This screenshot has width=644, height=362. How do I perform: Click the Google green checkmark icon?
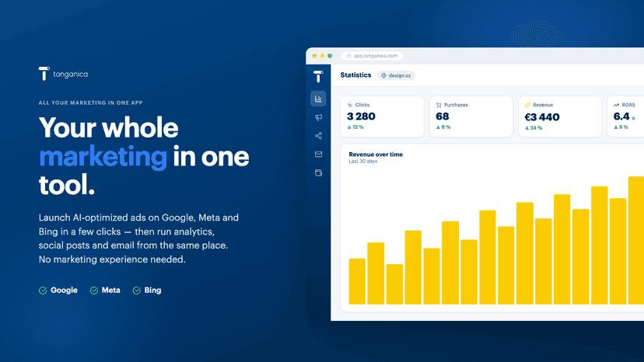click(43, 291)
